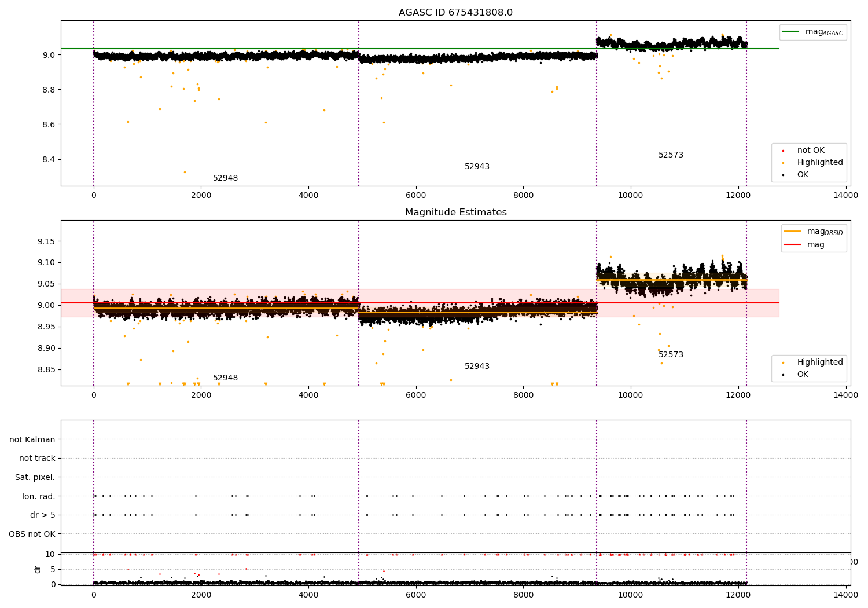
Task: Click the orange line sample beside mag OBSID
Action: (793, 231)
